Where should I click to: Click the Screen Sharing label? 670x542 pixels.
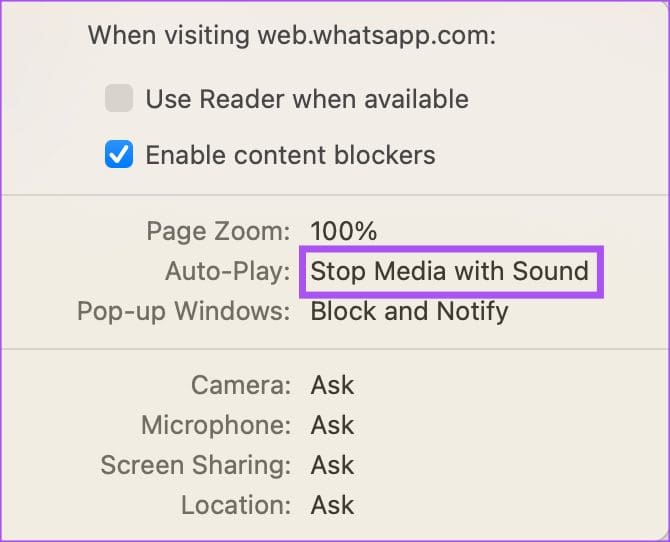(x=196, y=465)
